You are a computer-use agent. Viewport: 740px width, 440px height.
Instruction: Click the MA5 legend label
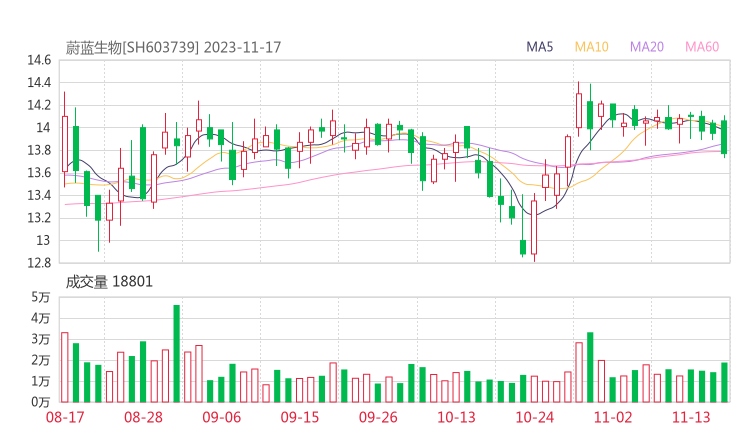tap(539, 47)
